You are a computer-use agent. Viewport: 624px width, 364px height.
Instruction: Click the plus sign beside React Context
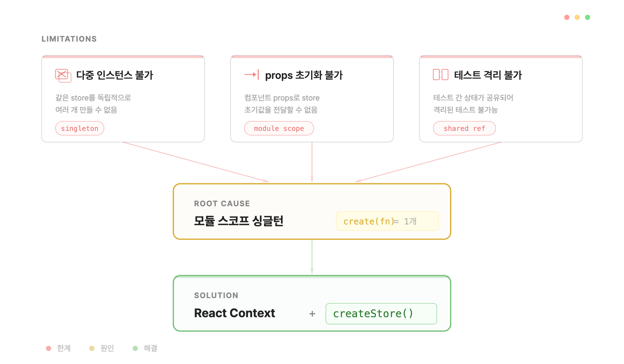tap(312, 314)
